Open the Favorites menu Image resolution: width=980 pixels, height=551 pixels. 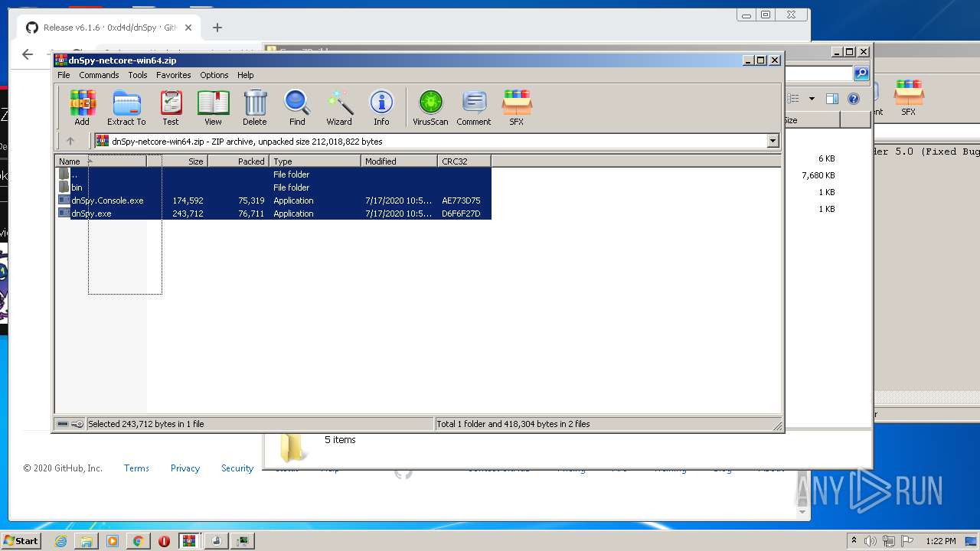174,75
